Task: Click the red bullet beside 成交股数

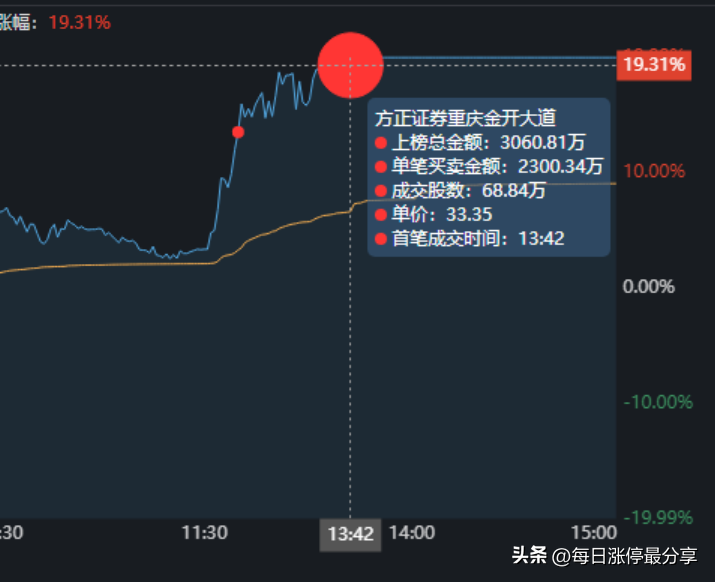Action: pyautogui.click(x=381, y=191)
